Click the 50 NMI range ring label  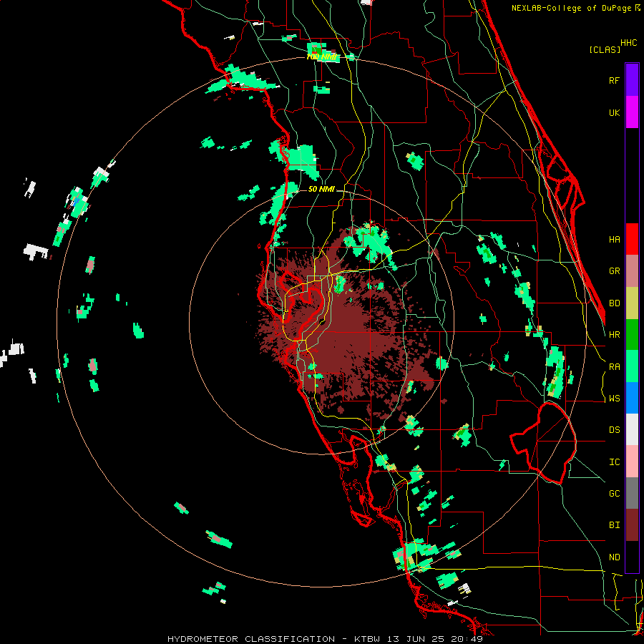point(321,189)
